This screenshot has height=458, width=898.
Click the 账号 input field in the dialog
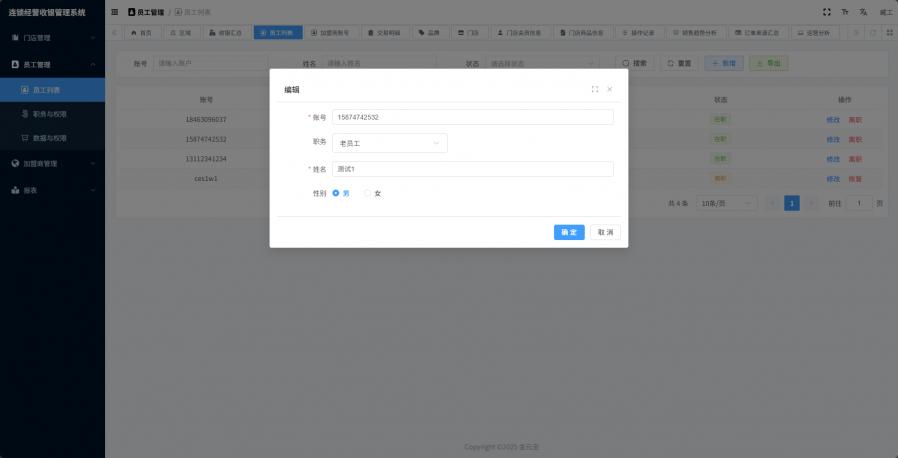click(x=472, y=117)
